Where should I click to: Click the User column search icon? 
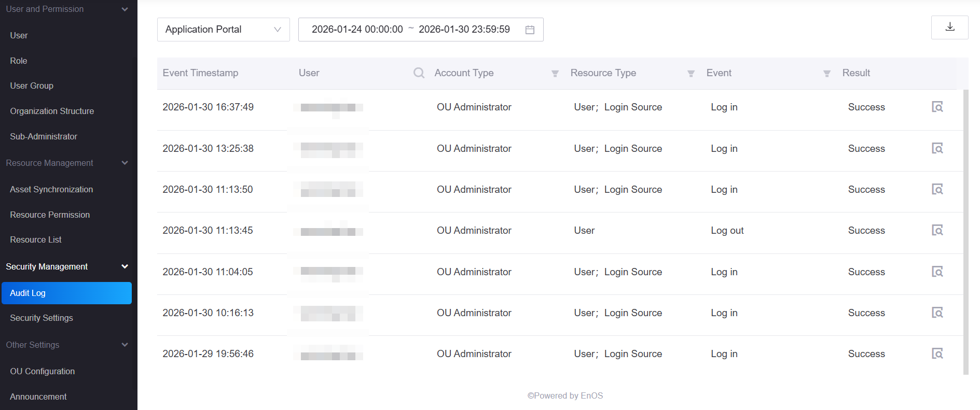pyautogui.click(x=419, y=73)
